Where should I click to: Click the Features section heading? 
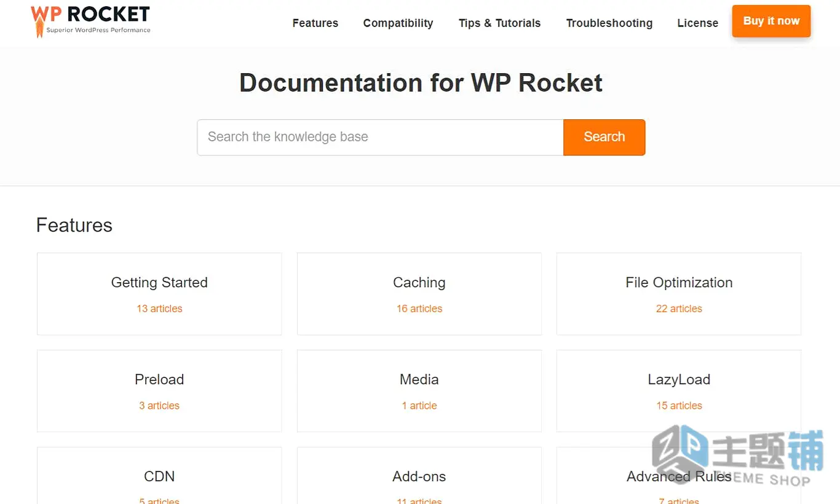tap(74, 225)
